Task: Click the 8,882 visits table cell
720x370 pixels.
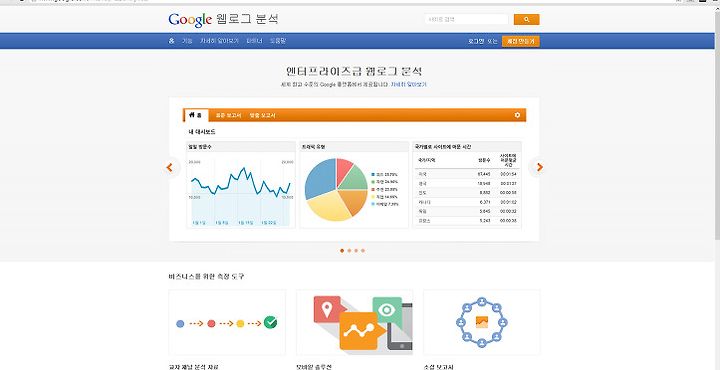Action: point(486,193)
